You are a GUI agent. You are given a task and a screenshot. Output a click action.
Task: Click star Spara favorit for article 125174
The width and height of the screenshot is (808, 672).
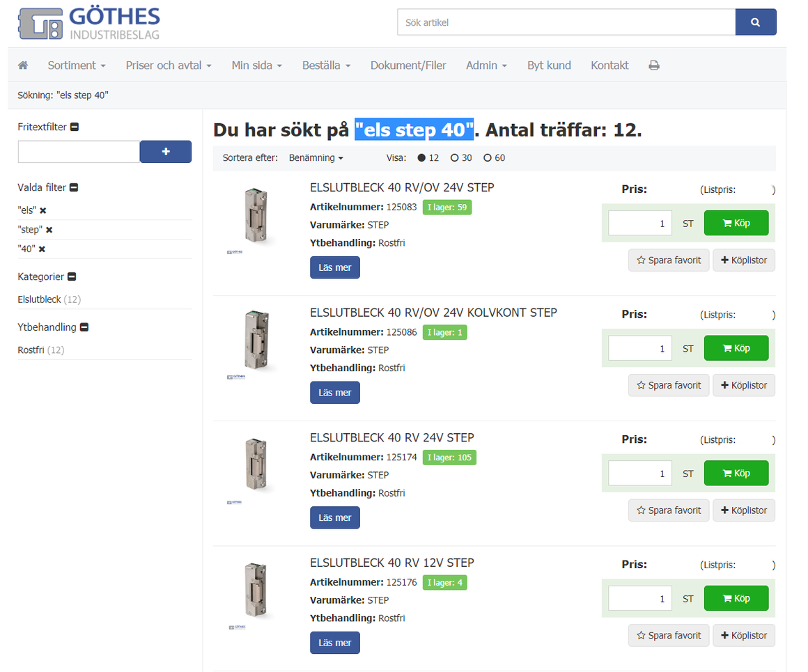pyautogui.click(x=669, y=510)
